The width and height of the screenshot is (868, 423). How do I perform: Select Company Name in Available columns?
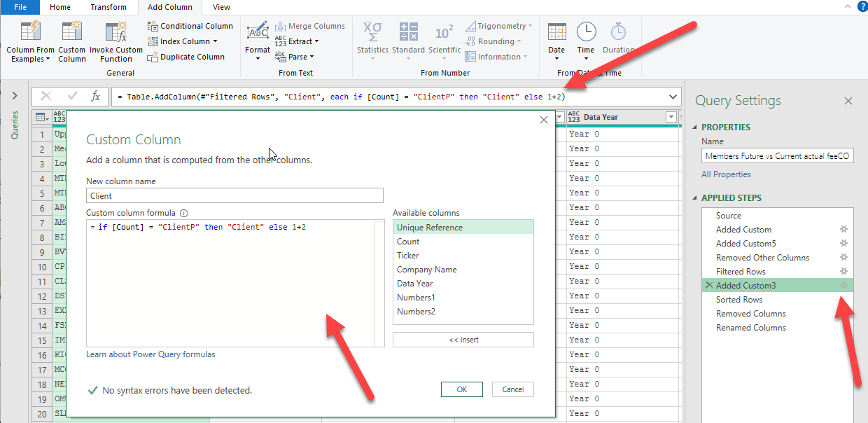tap(427, 269)
